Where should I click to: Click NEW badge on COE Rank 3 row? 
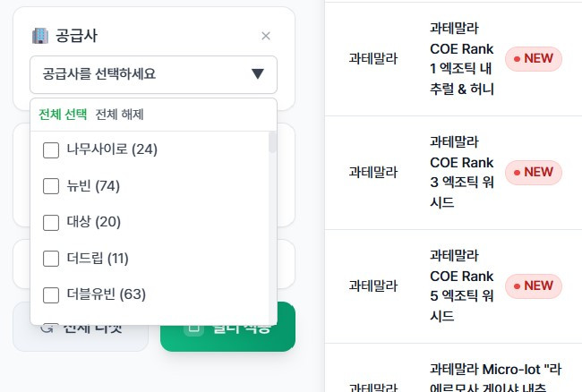click(534, 172)
